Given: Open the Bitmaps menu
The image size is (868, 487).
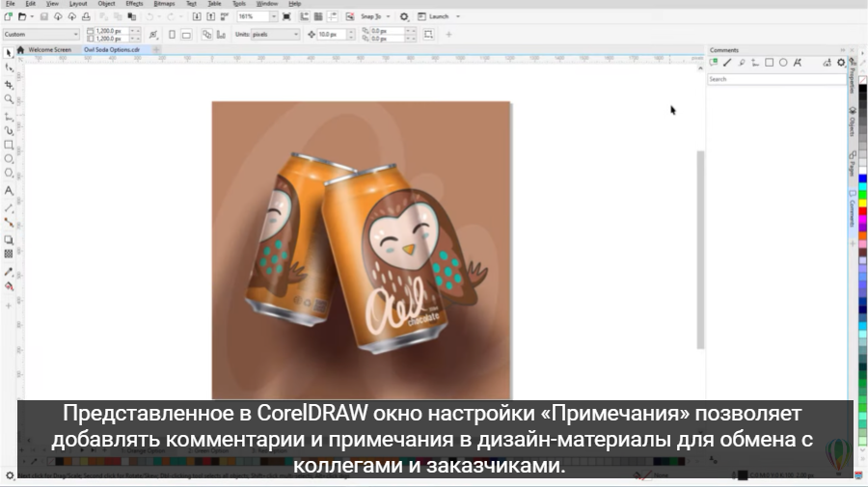Looking at the screenshot, I should coord(164,4).
